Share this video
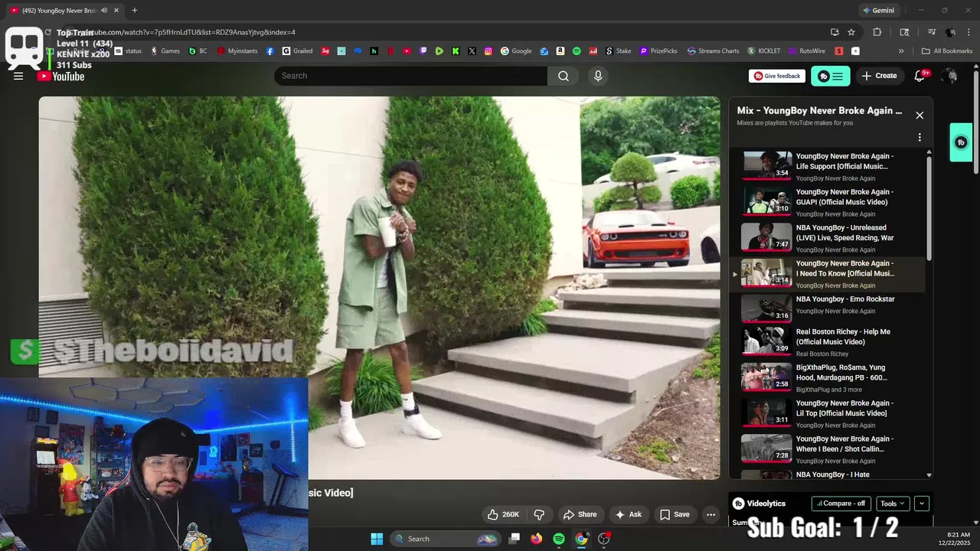The width and height of the screenshot is (980, 551). click(580, 514)
